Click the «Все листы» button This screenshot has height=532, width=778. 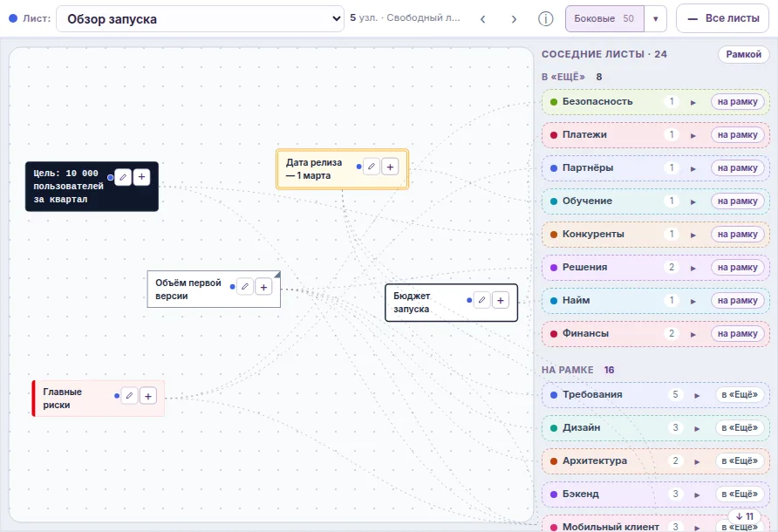point(723,19)
